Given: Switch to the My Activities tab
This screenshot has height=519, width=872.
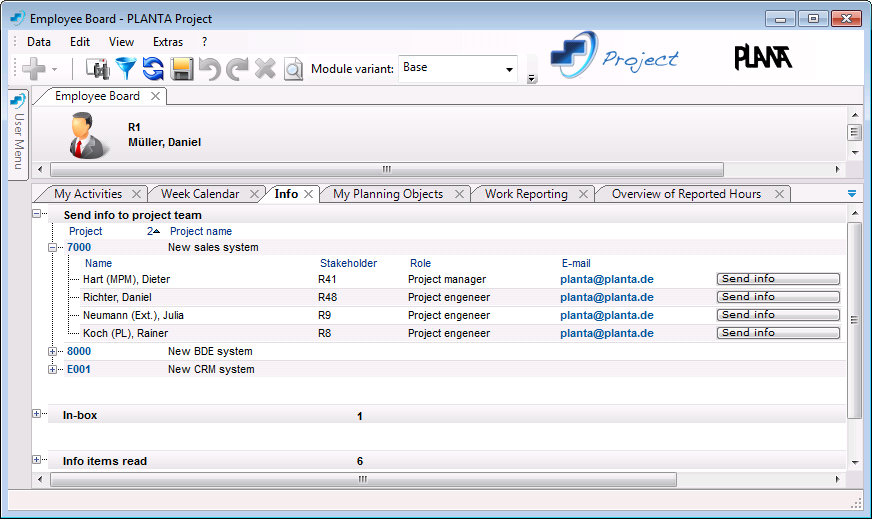Looking at the screenshot, I should pos(88,194).
